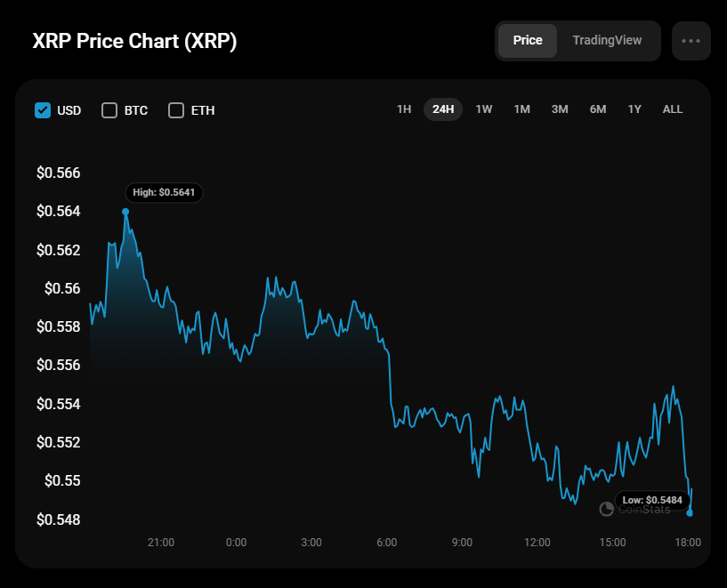
Task: Click the Low: $0.5484 label
Action: tap(654, 500)
